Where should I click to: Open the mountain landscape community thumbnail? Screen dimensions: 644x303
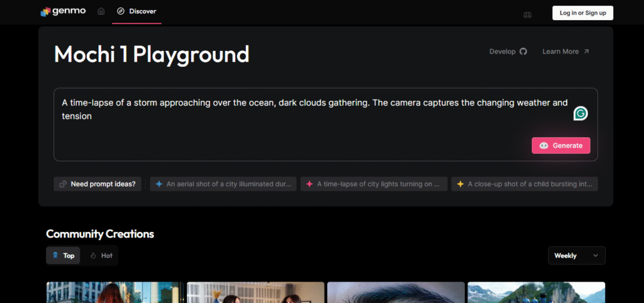[x=536, y=292]
